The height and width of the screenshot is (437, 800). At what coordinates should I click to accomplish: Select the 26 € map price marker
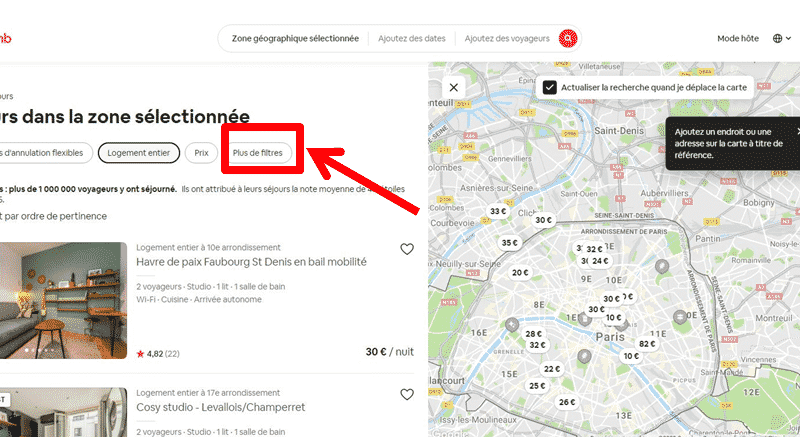tap(566, 402)
